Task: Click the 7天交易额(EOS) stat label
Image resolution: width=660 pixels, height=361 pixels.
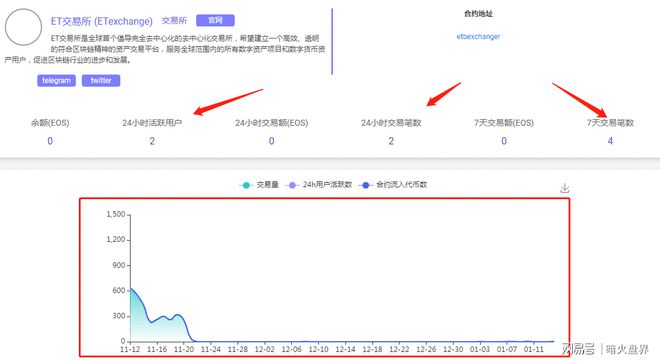Action: pyautogui.click(x=504, y=123)
